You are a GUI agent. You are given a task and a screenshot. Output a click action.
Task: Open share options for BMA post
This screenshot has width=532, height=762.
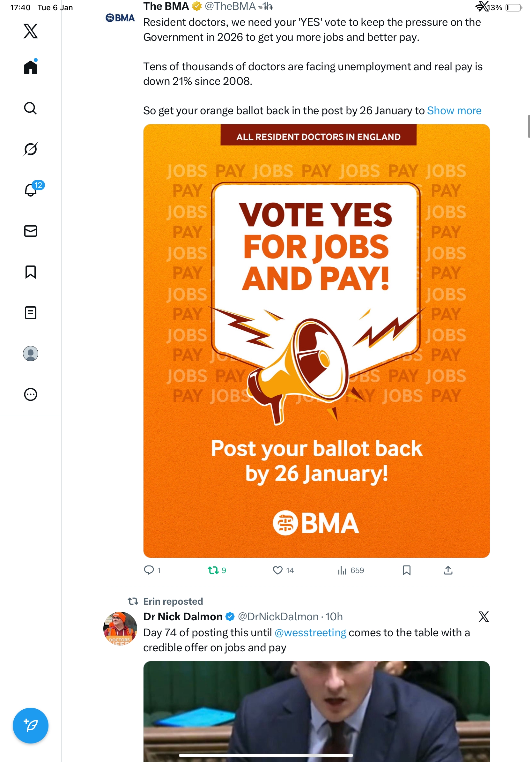tap(448, 570)
